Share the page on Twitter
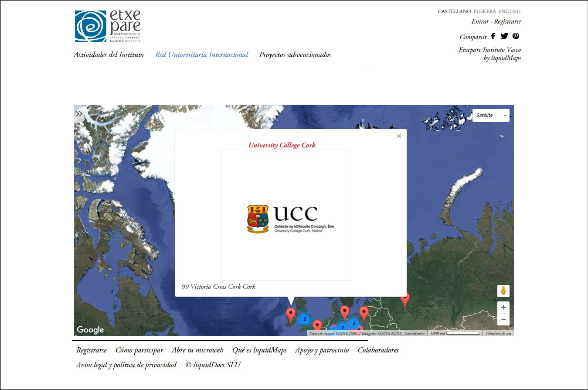588x390 pixels. (x=504, y=36)
